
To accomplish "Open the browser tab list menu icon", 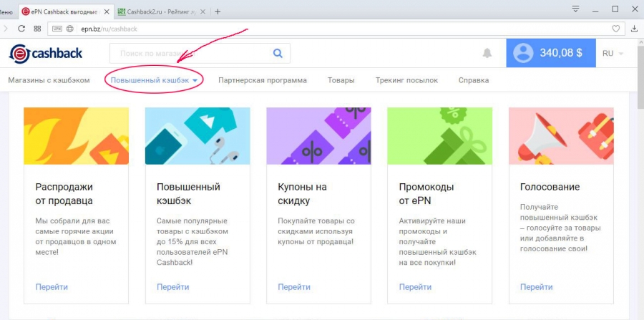I will (x=575, y=8).
